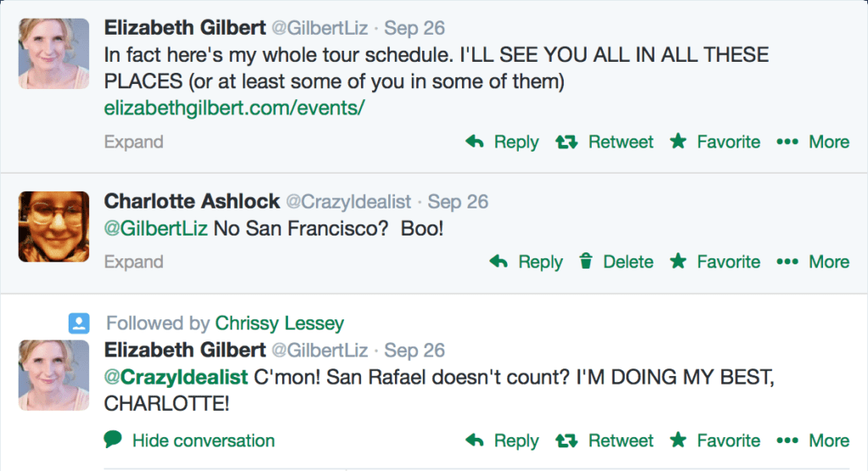
Task: Reply to the San Rafael tweet
Action: pos(502,441)
